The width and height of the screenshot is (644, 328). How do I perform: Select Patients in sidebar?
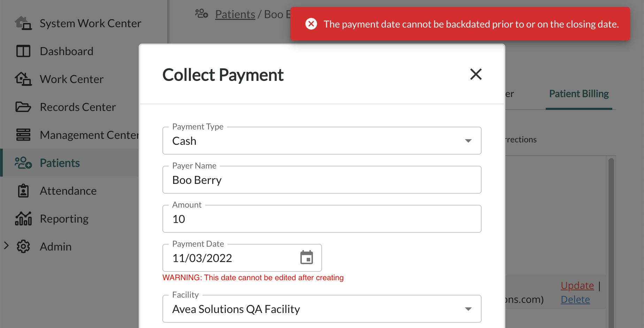(60, 163)
